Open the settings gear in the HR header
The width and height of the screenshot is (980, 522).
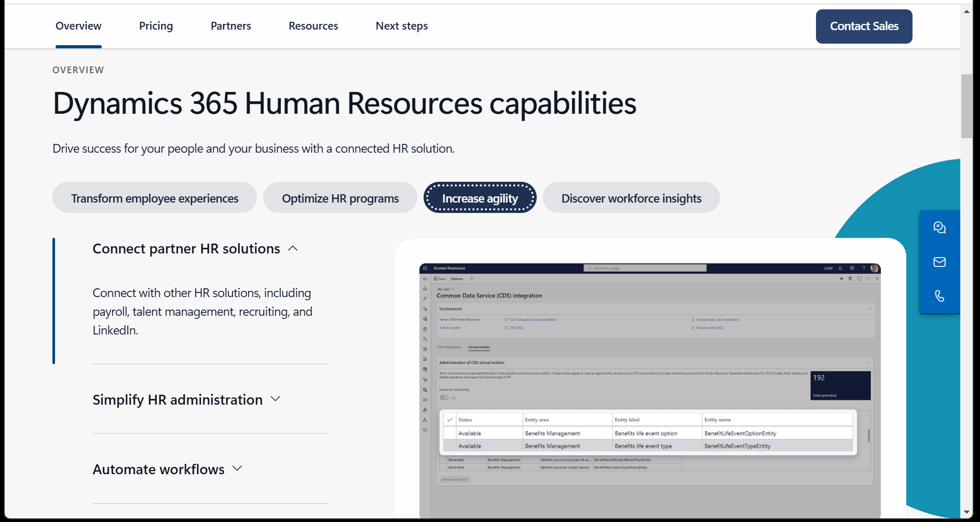pos(852,268)
